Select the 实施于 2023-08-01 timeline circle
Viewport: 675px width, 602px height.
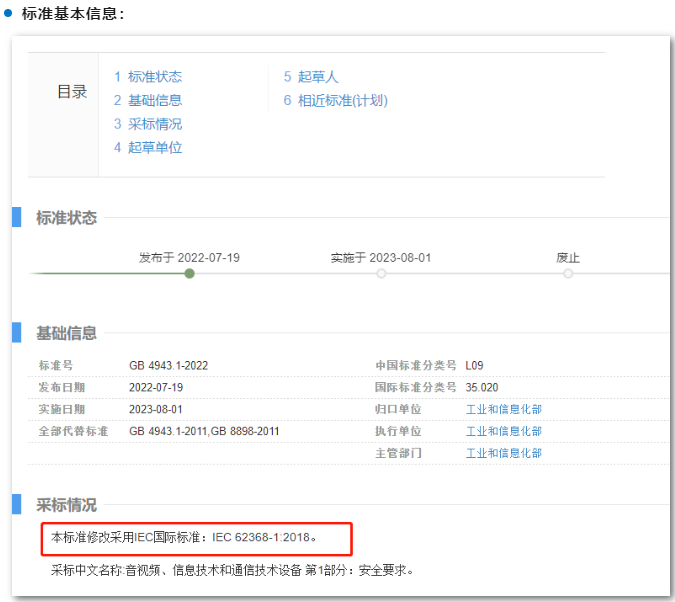[381, 273]
